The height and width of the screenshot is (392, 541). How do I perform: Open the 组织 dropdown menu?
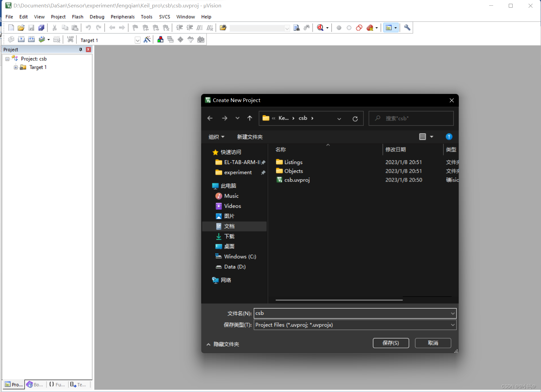[216, 137]
